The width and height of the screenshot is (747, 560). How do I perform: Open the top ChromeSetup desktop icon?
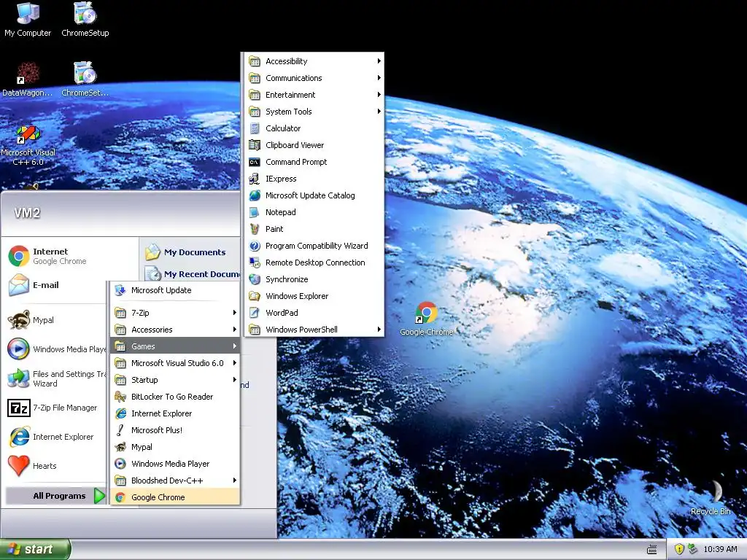[85, 19]
